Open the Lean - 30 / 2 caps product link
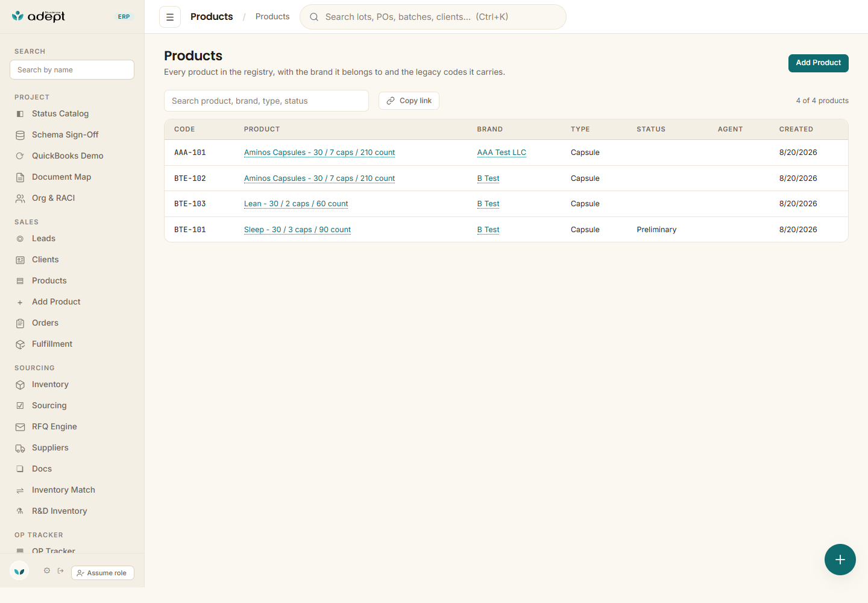The image size is (868, 603). point(296,204)
